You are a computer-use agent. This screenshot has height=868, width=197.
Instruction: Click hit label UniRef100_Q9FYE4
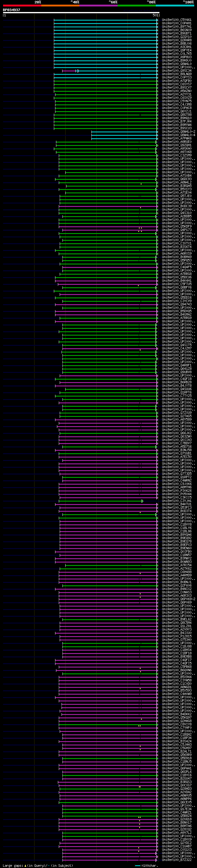[x=177, y=50]
